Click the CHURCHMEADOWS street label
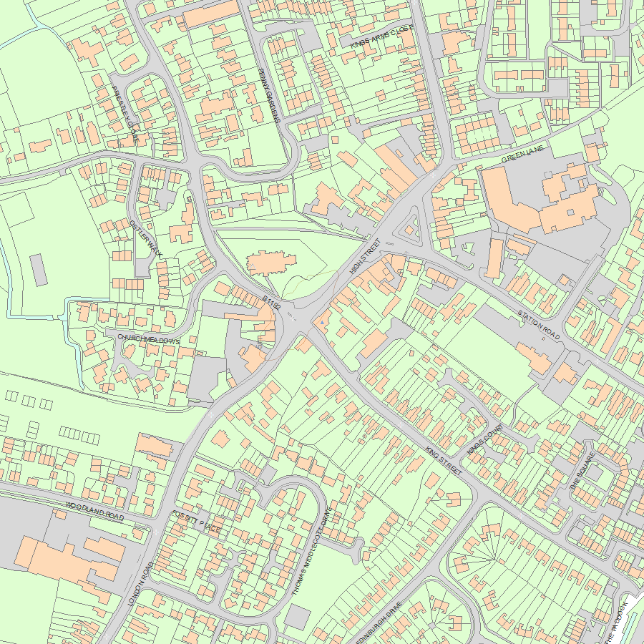This screenshot has width=644, height=644. (x=149, y=339)
